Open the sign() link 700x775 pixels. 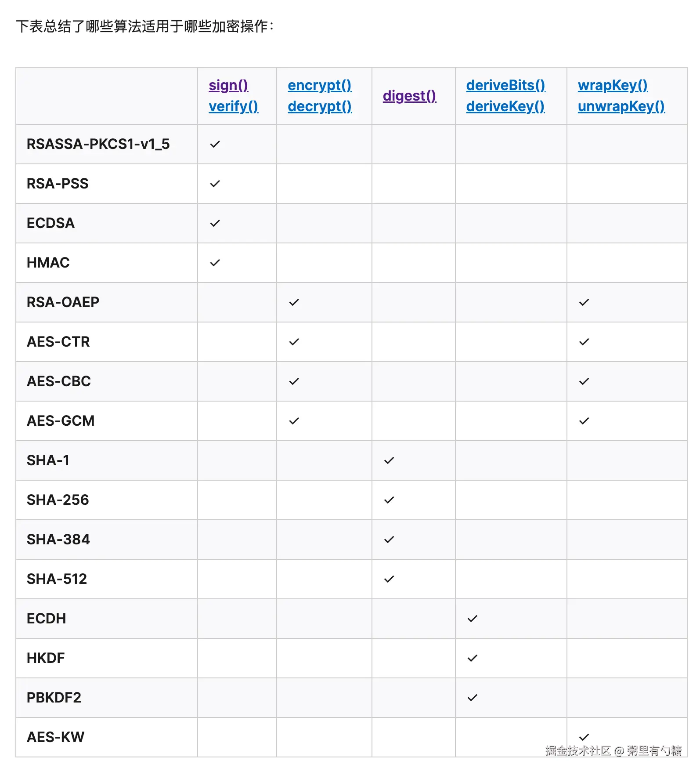228,85
